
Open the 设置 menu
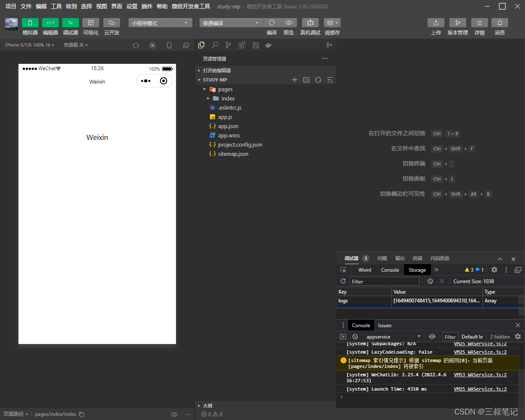pos(132,6)
